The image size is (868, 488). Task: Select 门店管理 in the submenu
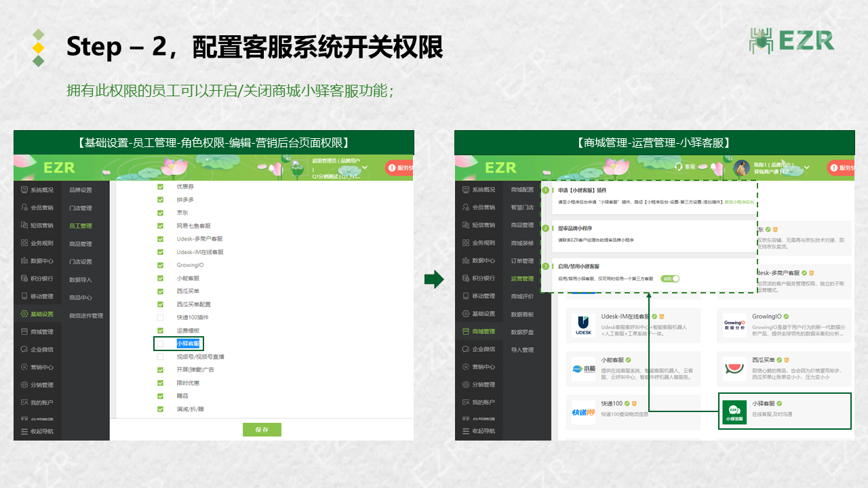pos(81,208)
